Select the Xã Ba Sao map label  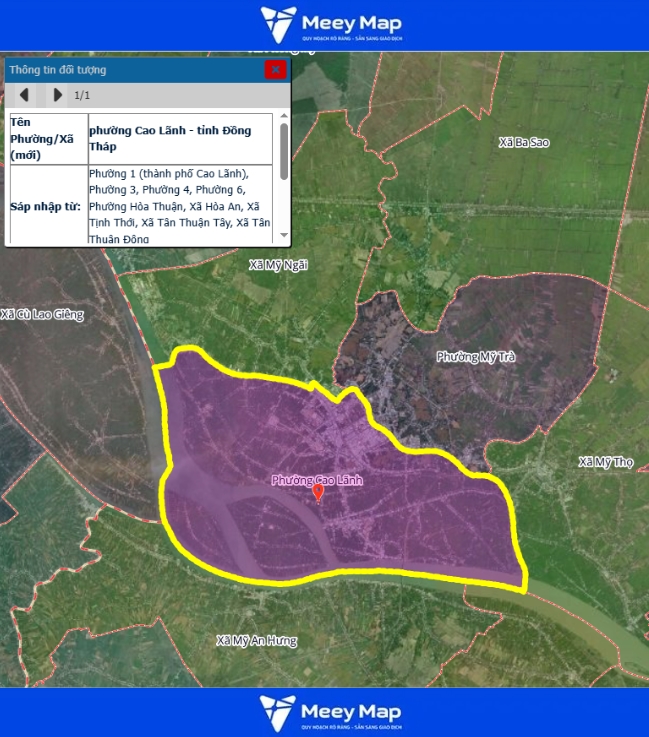[x=523, y=143]
